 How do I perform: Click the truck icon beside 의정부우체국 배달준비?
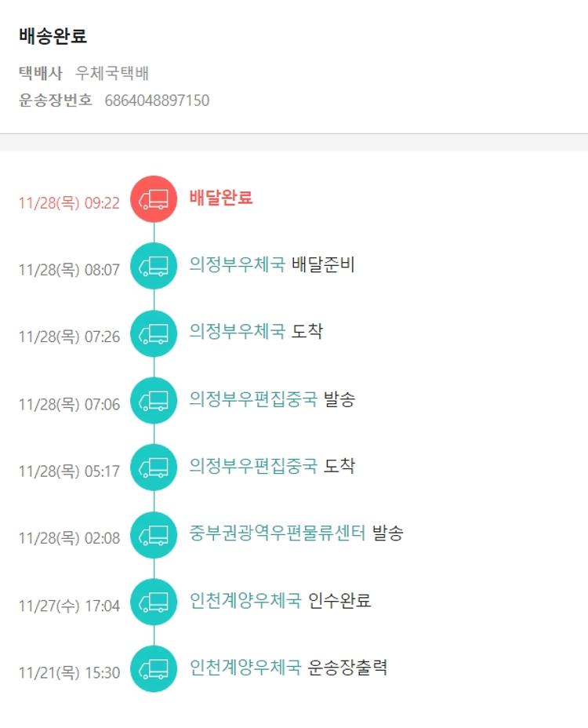[154, 267]
